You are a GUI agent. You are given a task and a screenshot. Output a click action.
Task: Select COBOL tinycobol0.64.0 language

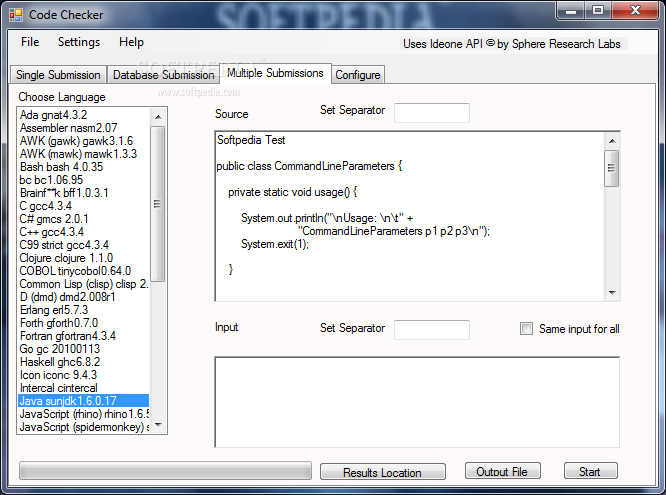point(84,271)
